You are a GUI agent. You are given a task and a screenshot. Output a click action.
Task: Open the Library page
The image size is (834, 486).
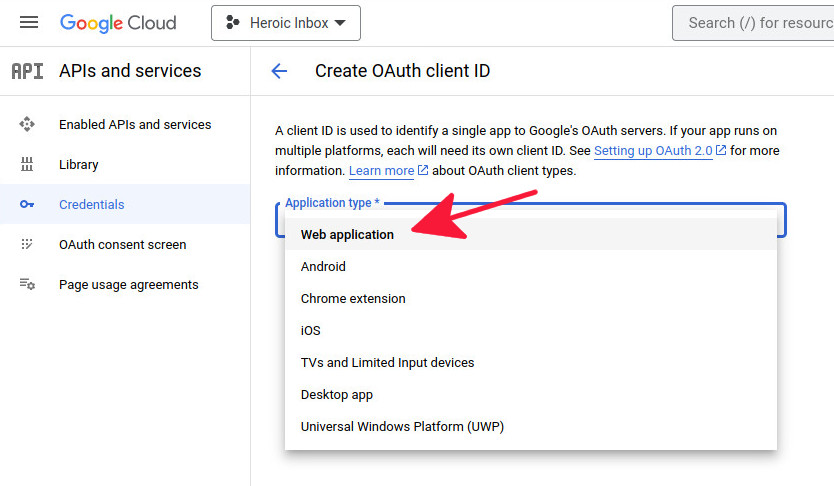point(125,164)
